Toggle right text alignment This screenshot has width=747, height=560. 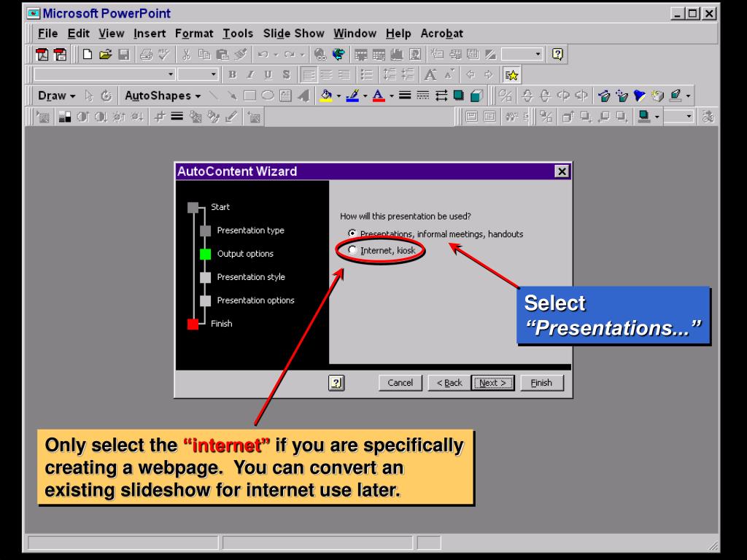tap(344, 75)
